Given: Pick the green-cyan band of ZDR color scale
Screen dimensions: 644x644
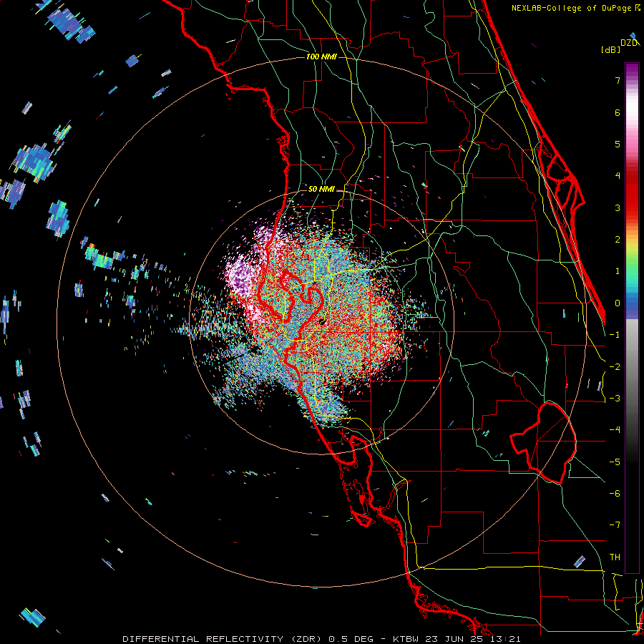Looking at the screenshot, I should [632, 275].
